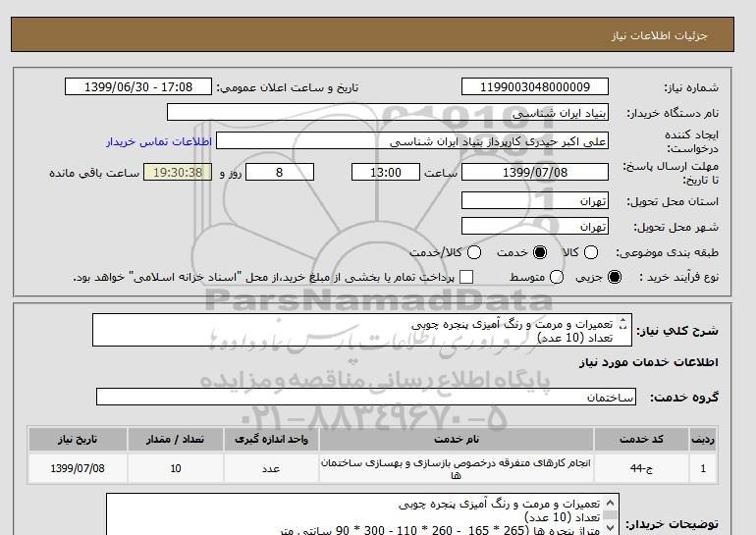Viewport: 756px width, 535px height.
Task: Click the deadline time 13:00 field
Action: tap(386, 172)
